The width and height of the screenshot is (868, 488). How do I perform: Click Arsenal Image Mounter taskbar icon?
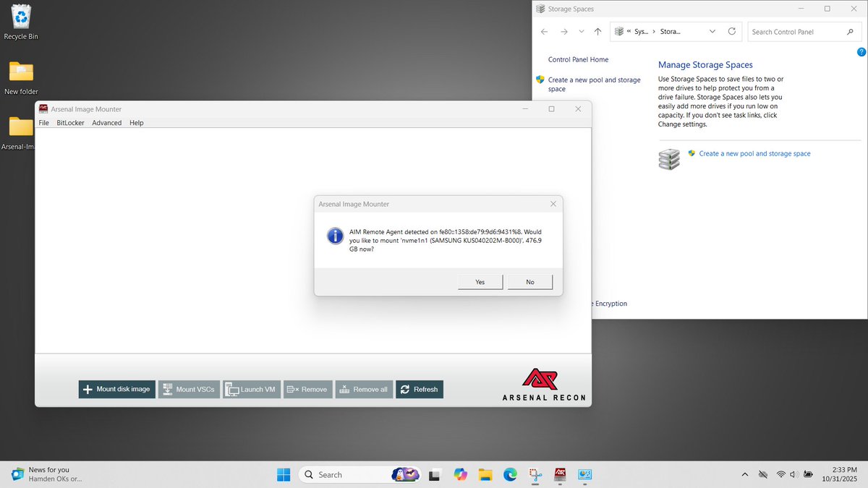[x=560, y=474]
